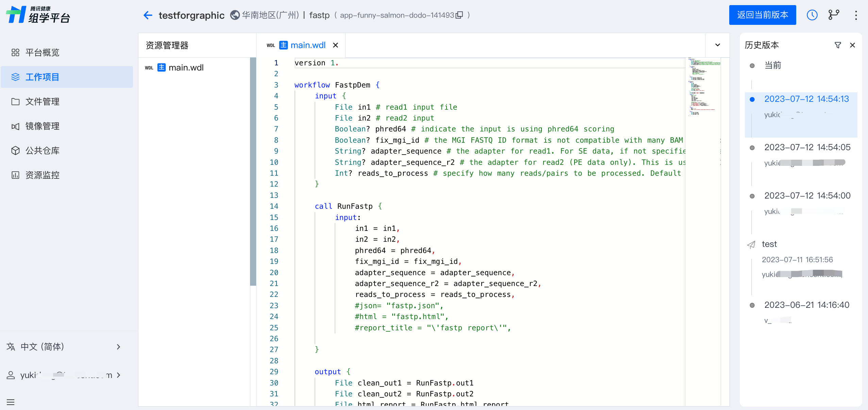Close the main.wdl editor tab
Screen dimensions: 868x410
pyautogui.click(x=335, y=45)
